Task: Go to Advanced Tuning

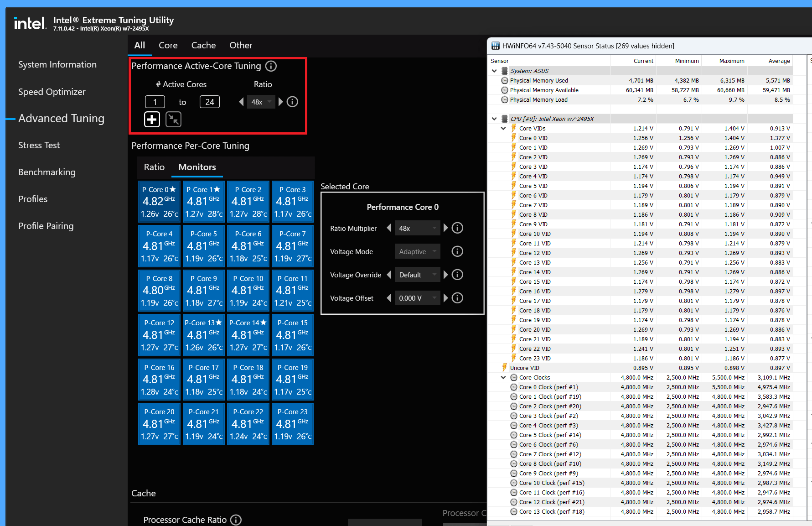Action: [61, 119]
